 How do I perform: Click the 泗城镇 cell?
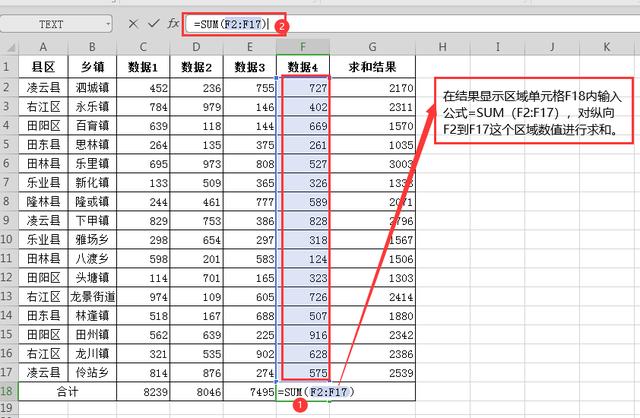point(92,87)
